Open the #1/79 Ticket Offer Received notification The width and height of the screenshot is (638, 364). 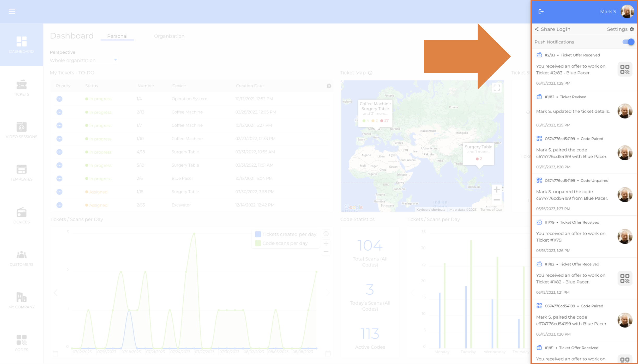tap(584, 236)
